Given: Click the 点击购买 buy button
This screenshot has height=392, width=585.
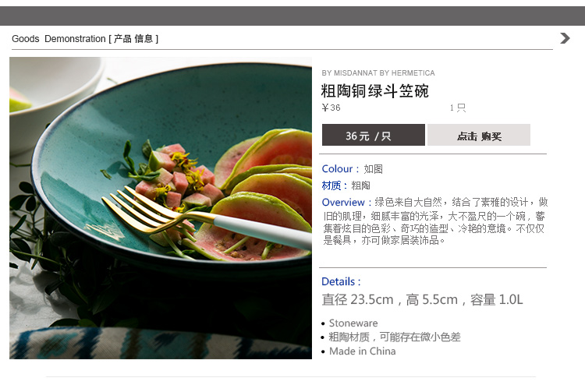Looking at the screenshot, I should 479,135.
